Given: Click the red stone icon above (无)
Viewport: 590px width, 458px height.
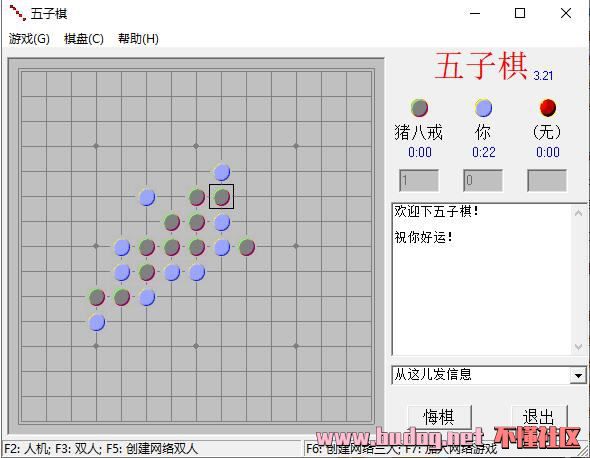Looking at the screenshot, I should pos(547,108).
